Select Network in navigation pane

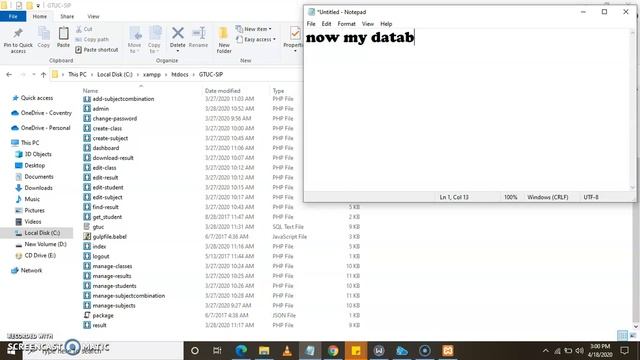(x=31, y=270)
